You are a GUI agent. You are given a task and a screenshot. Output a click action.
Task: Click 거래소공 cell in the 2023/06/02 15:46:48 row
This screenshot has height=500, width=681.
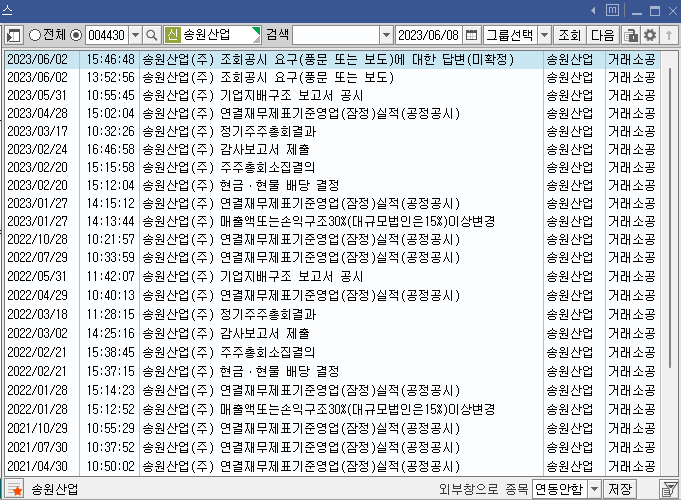[632, 60]
